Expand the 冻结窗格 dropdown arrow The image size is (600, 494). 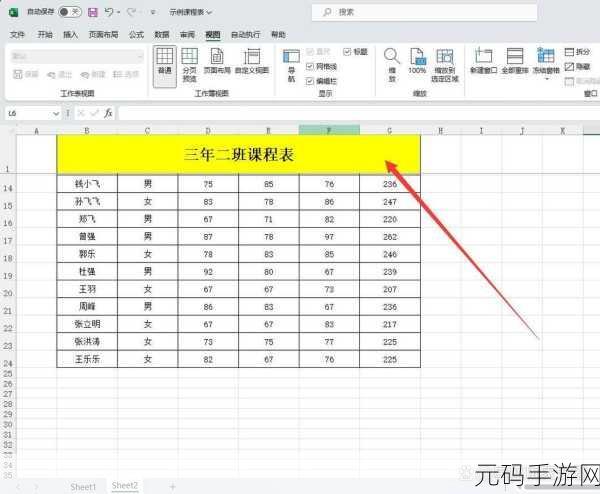pos(546,79)
